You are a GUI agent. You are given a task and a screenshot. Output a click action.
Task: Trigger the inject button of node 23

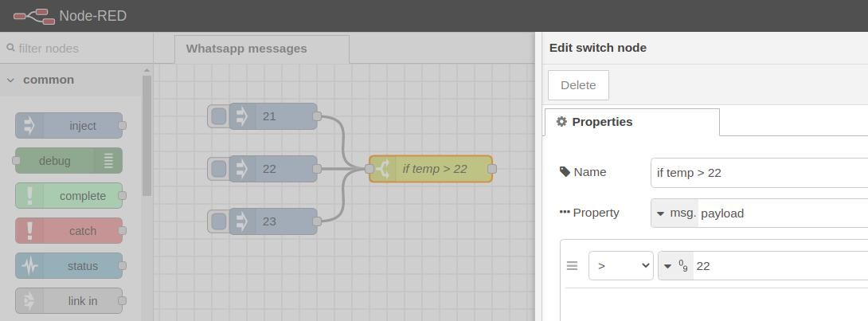tap(219, 221)
